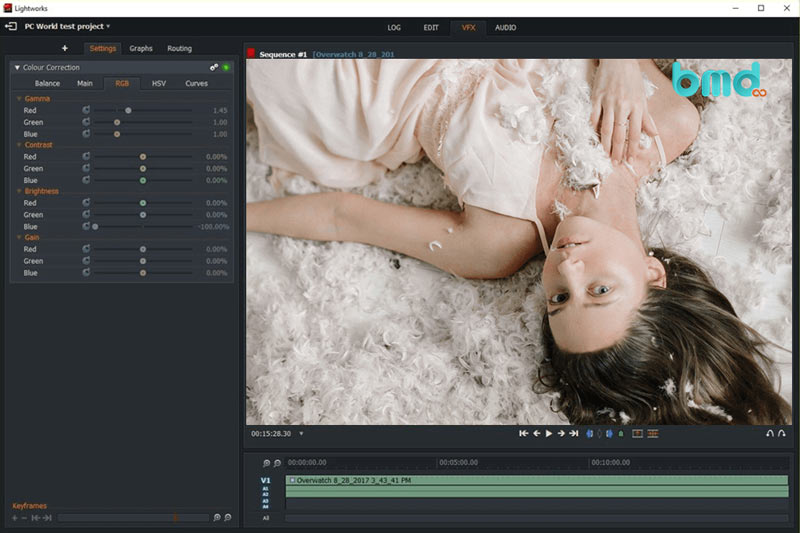
Task: Open the Graphs tab
Action: tap(141, 48)
